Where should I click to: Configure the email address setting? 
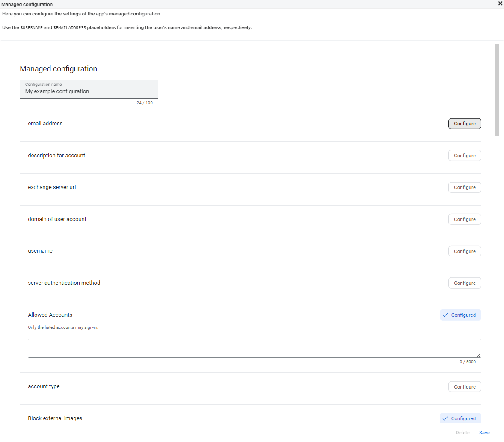(x=465, y=124)
